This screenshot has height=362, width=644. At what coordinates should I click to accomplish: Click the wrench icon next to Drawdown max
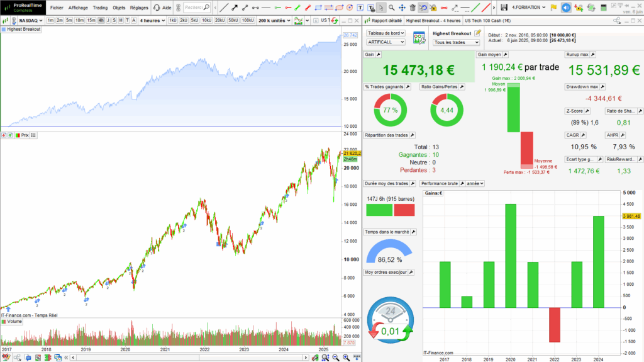coord(602,87)
